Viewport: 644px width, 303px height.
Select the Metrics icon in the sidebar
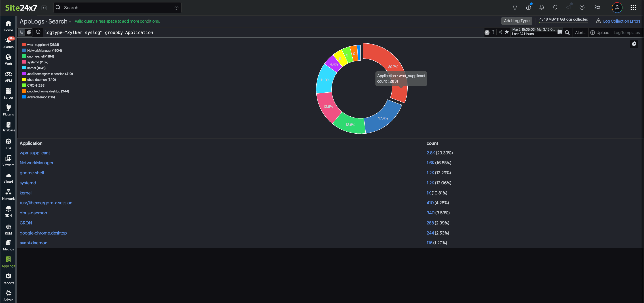tap(8, 245)
